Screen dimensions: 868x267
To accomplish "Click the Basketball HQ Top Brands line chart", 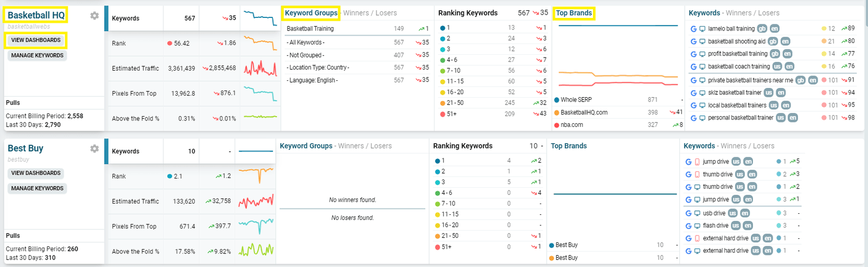I will point(618,56).
